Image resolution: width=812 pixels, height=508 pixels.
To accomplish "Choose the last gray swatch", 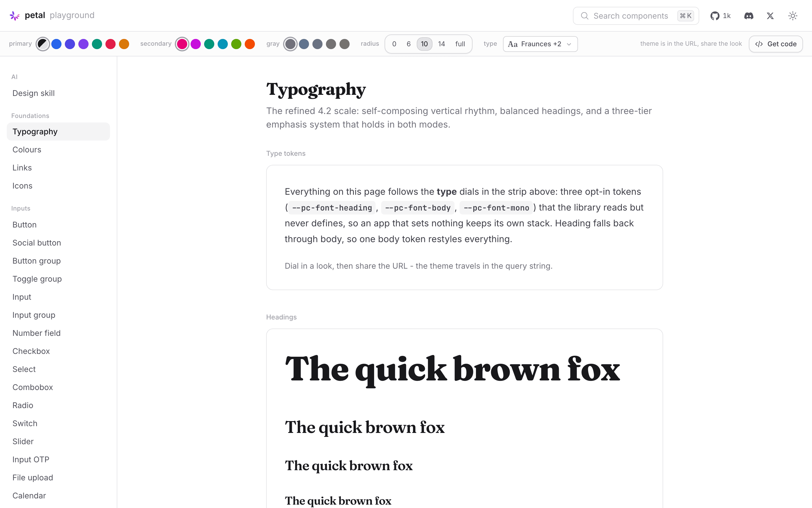I will click(x=344, y=44).
